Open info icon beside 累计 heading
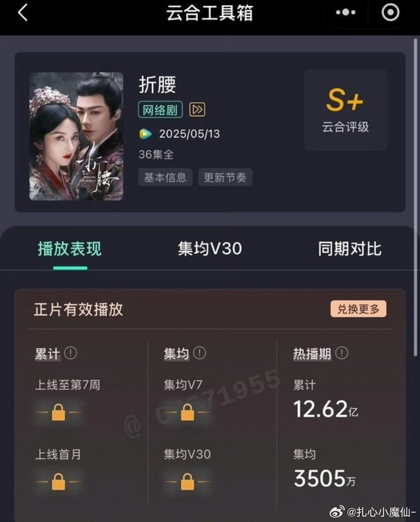 (70, 353)
